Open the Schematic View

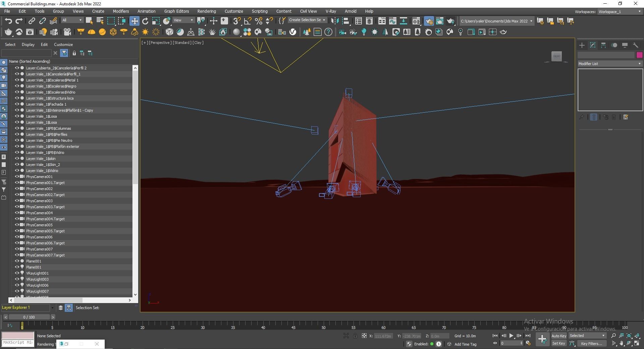pyautogui.click(x=404, y=21)
